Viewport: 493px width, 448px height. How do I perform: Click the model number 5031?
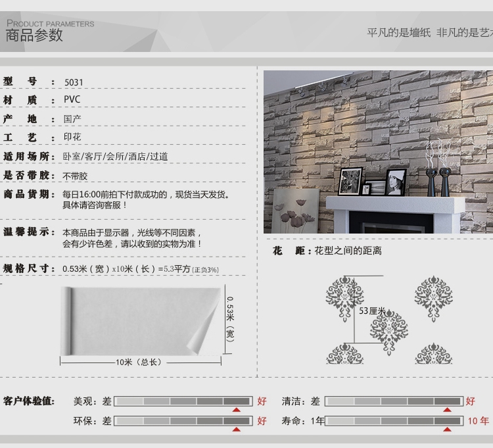pyautogui.click(x=74, y=82)
